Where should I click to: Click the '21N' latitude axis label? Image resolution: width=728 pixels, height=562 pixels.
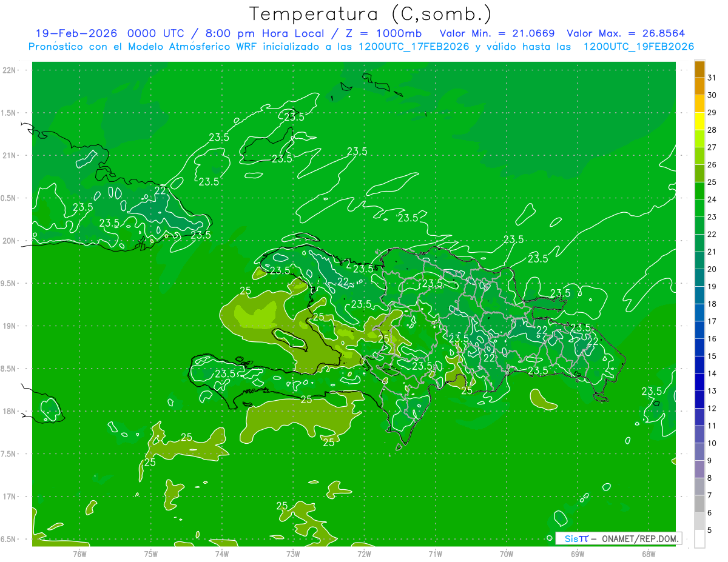[x=10, y=155]
